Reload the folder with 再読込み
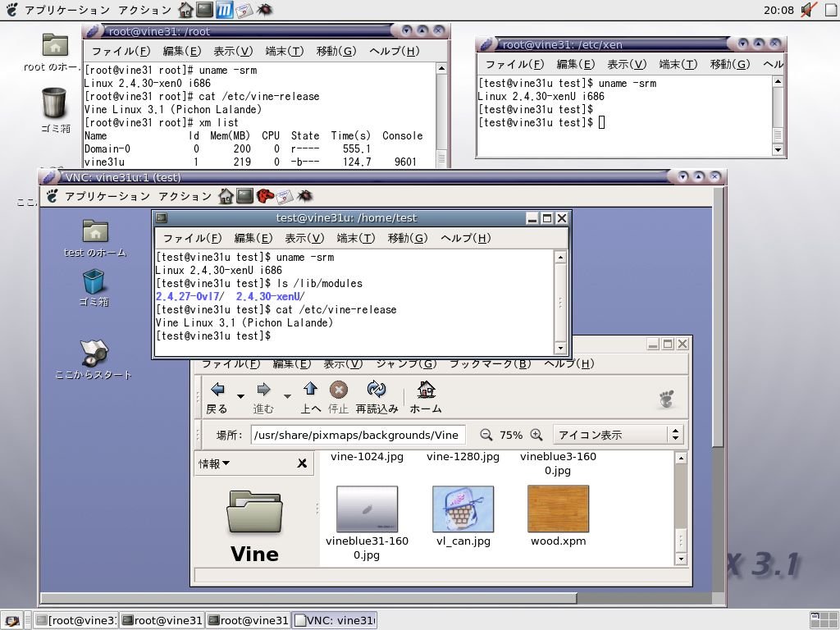The image size is (840, 630). tap(377, 397)
